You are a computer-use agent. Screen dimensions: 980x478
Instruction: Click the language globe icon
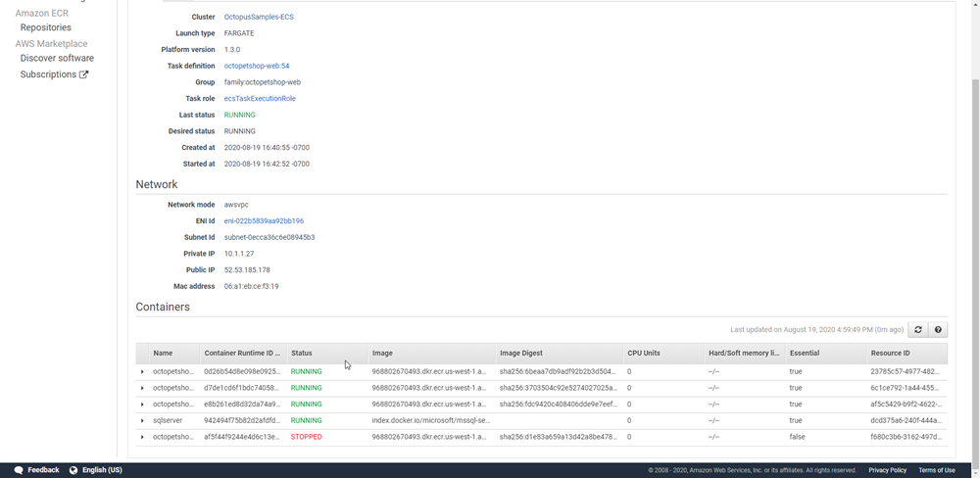(73, 470)
